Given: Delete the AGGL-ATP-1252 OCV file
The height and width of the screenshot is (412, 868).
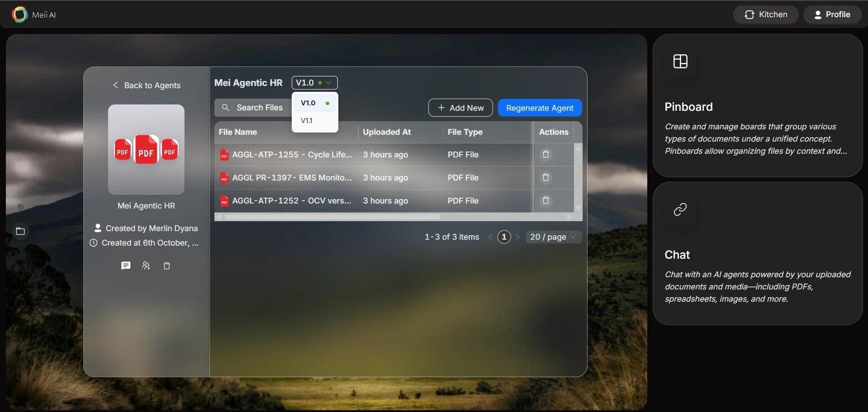Looking at the screenshot, I should tap(545, 201).
